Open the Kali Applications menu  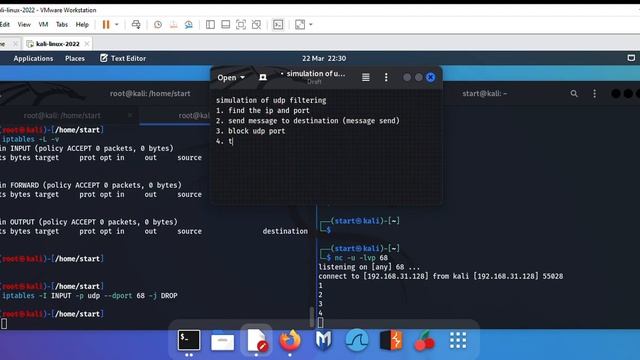(x=33, y=58)
